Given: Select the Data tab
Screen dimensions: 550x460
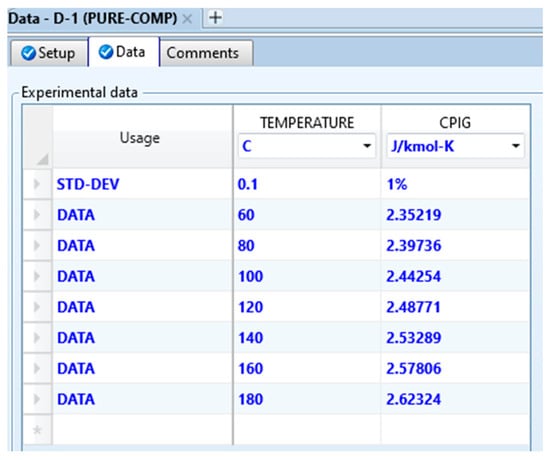Looking at the screenshot, I should (123, 52).
